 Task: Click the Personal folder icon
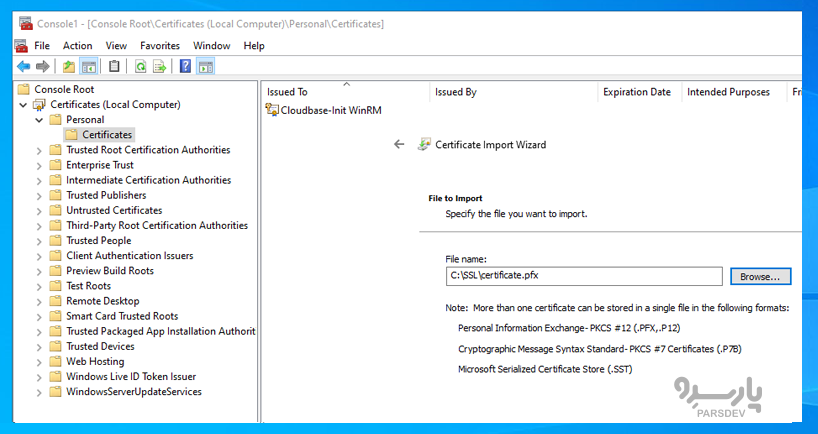point(55,120)
